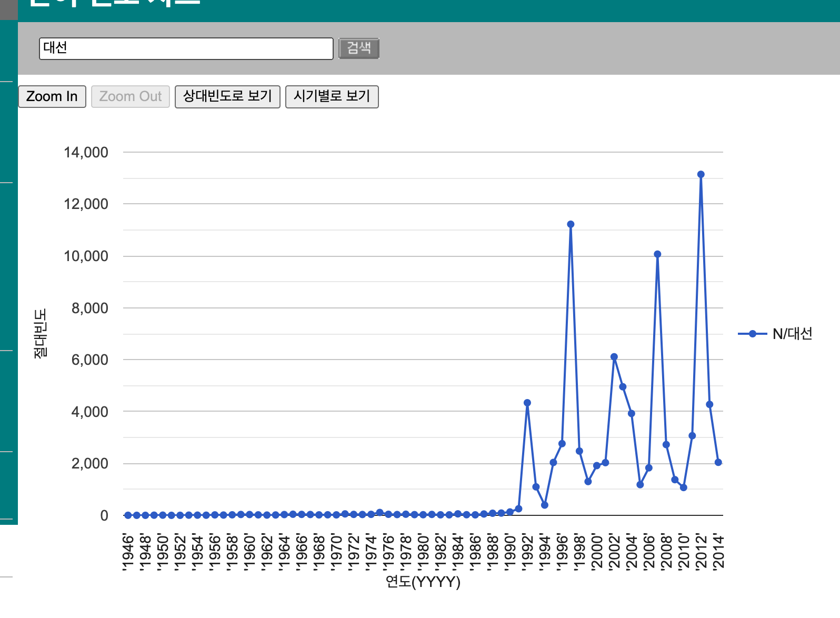Select the 1992 data point above 4,000

tap(527, 403)
